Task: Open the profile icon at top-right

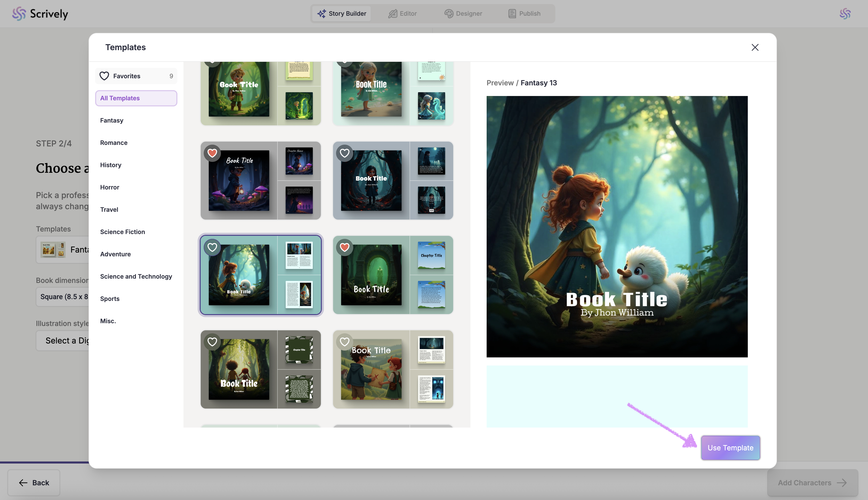Action: tap(845, 14)
